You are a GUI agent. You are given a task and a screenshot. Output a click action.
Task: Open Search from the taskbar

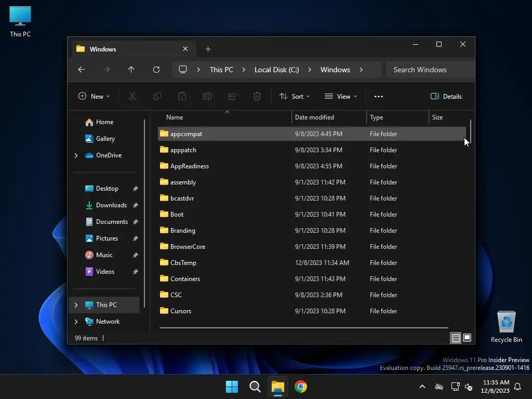coord(255,387)
